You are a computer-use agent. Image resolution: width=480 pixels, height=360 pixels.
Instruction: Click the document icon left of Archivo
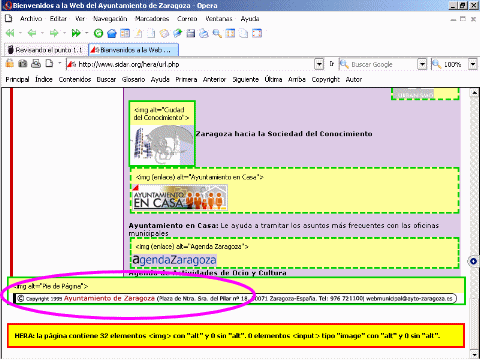pyautogui.click(x=9, y=18)
